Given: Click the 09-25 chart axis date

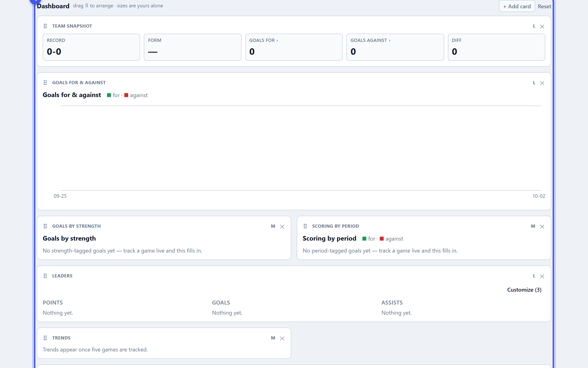Looking at the screenshot, I should 60,196.
